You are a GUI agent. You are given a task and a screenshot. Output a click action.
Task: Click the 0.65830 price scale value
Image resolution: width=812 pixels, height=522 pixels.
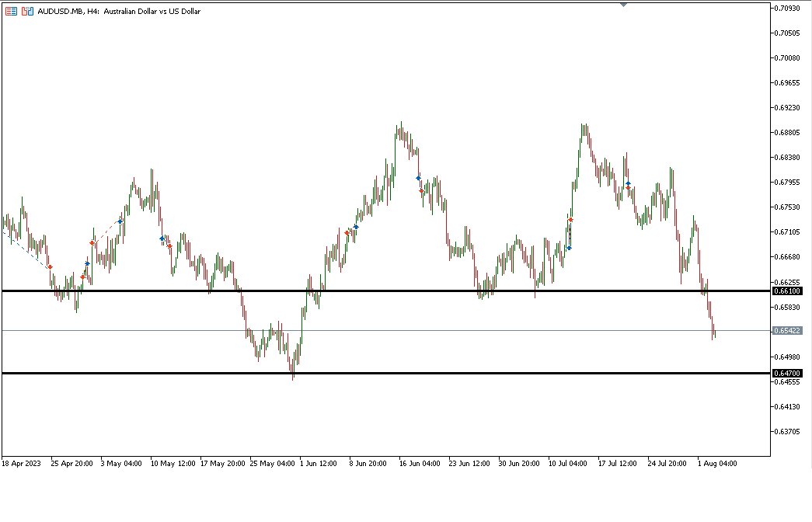786,307
